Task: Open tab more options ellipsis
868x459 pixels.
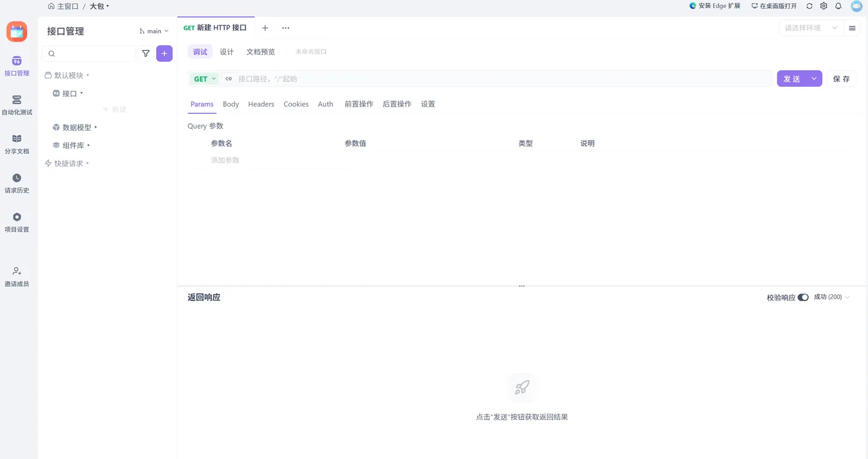Action: [286, 28]
